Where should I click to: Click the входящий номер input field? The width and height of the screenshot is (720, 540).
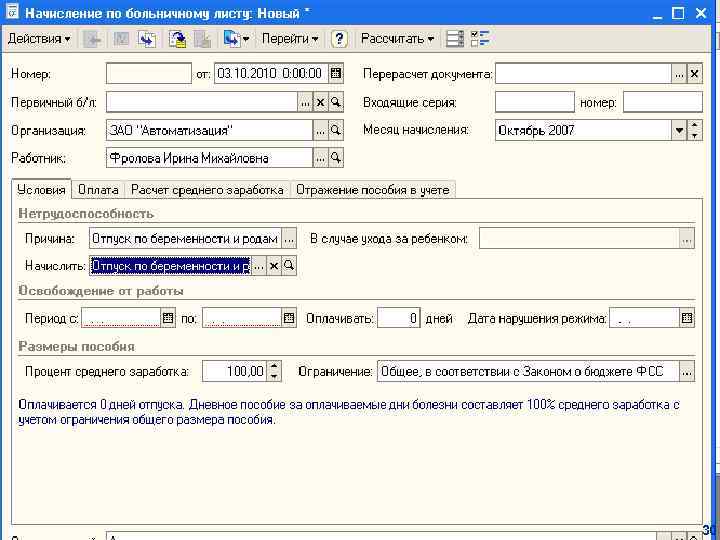pos(663,102)
